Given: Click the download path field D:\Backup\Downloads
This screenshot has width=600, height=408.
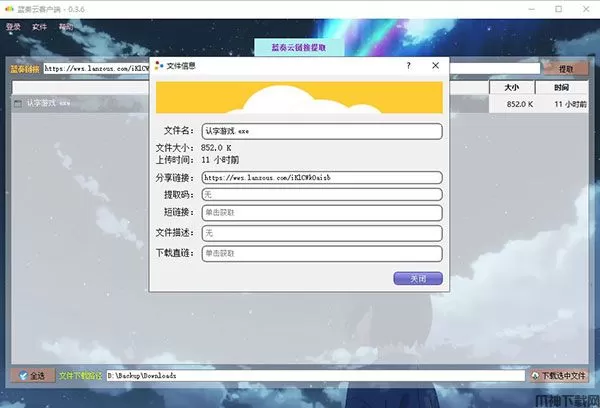Looking at the screenshot, I should click(x=315, y=376).
